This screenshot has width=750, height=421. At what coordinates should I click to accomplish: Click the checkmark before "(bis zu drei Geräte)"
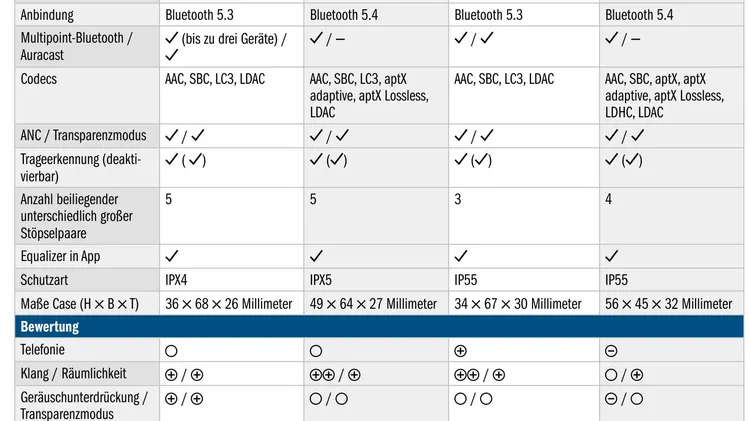click(x=171, y=39)
